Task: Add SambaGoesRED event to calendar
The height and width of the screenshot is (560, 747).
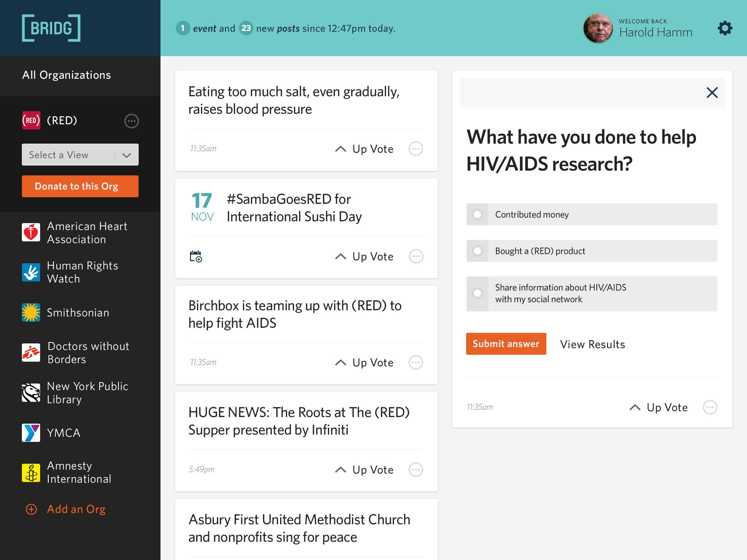Action: point(196,256)
